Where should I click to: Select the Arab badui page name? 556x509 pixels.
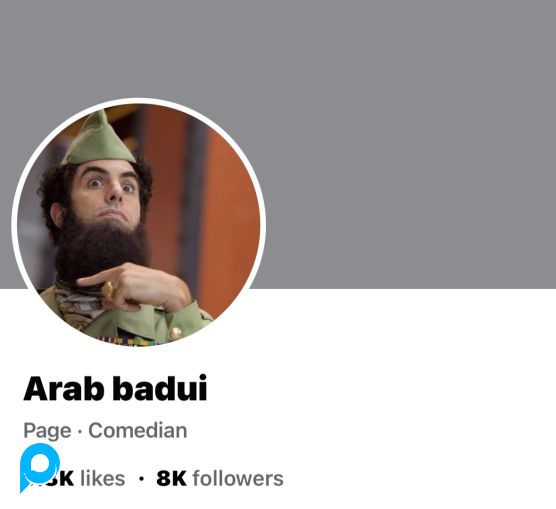tap(115, 388)
